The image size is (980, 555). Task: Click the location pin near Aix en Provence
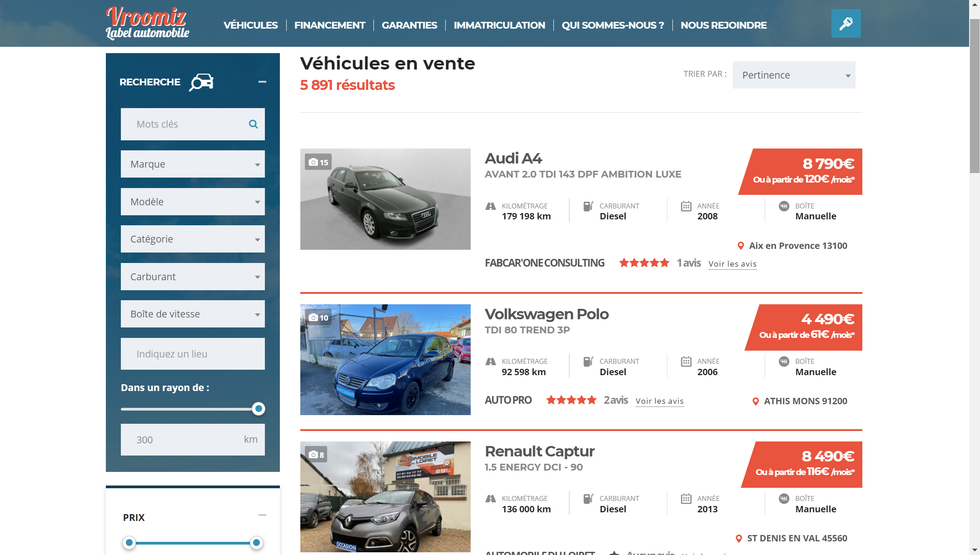741,246
